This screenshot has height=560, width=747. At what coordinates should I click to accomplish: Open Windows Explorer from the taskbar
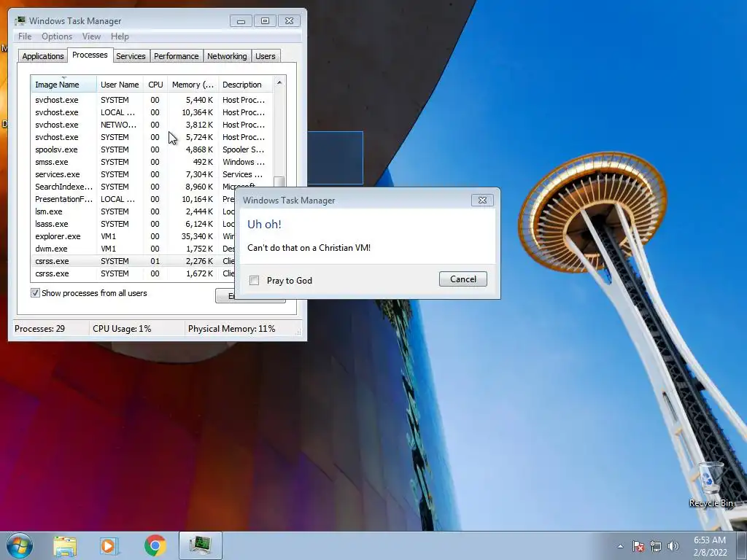point(65,545)
